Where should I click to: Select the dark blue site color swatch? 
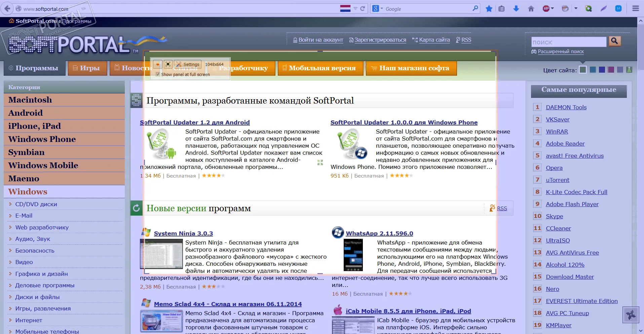(x=602, y=70)
